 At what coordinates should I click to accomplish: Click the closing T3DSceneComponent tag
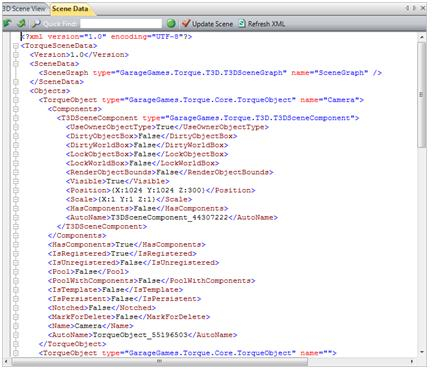(102, 226)
